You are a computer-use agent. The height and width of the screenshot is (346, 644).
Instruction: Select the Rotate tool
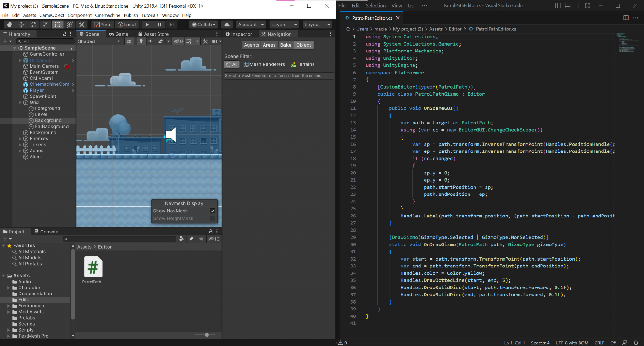(x=33, y=24)
